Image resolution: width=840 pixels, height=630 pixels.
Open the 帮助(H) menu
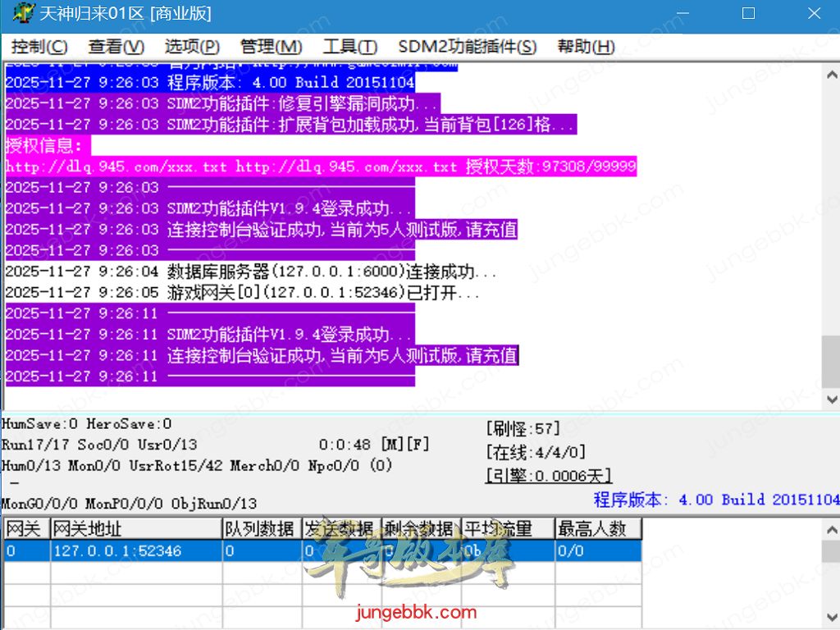pyautogui.click(x=586, y=47)
